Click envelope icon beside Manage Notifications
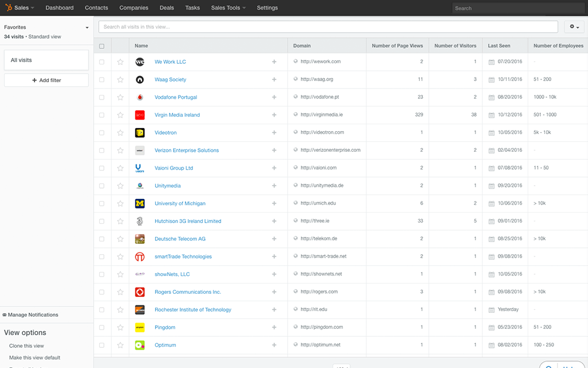 pos(5,315)
